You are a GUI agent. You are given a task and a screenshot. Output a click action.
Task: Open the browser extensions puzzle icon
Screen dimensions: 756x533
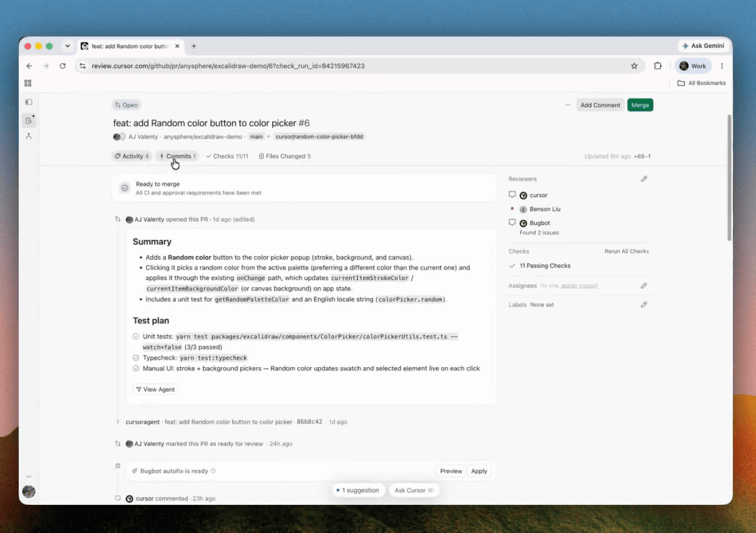click(x=658, y=66)
